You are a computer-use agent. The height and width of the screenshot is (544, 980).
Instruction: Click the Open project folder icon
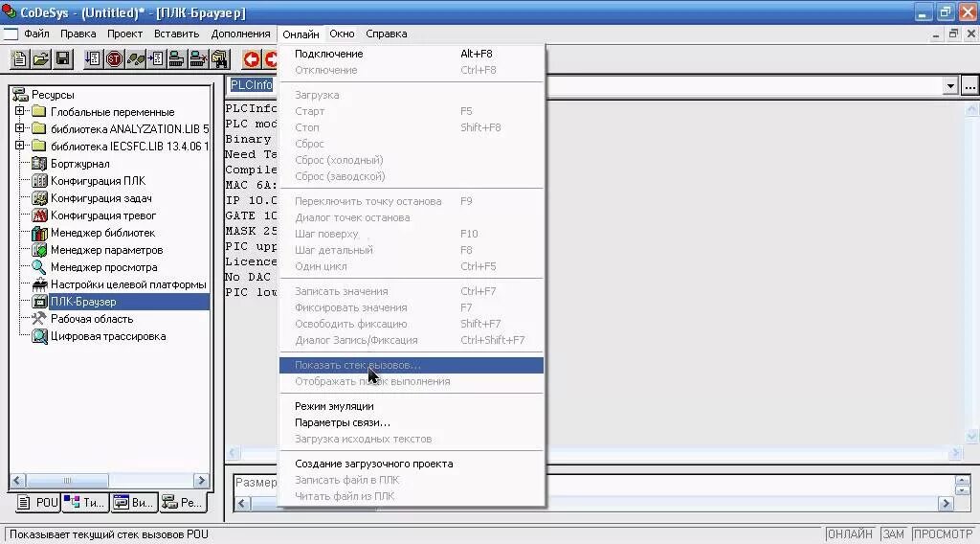click(40, 59)
